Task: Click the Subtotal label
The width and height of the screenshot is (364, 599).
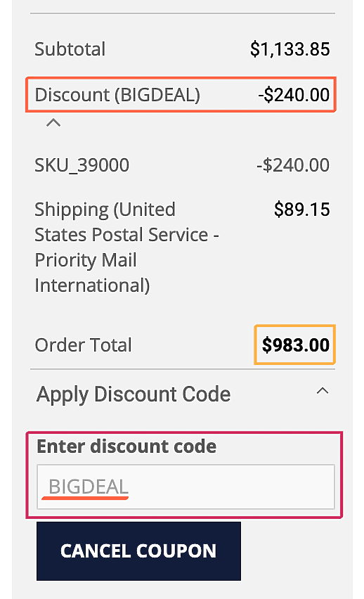Action: point(70,49)
